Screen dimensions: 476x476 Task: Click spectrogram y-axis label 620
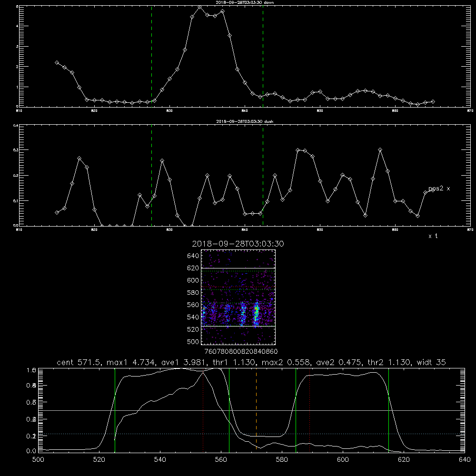pyautogui.click(x=193, y=268)
